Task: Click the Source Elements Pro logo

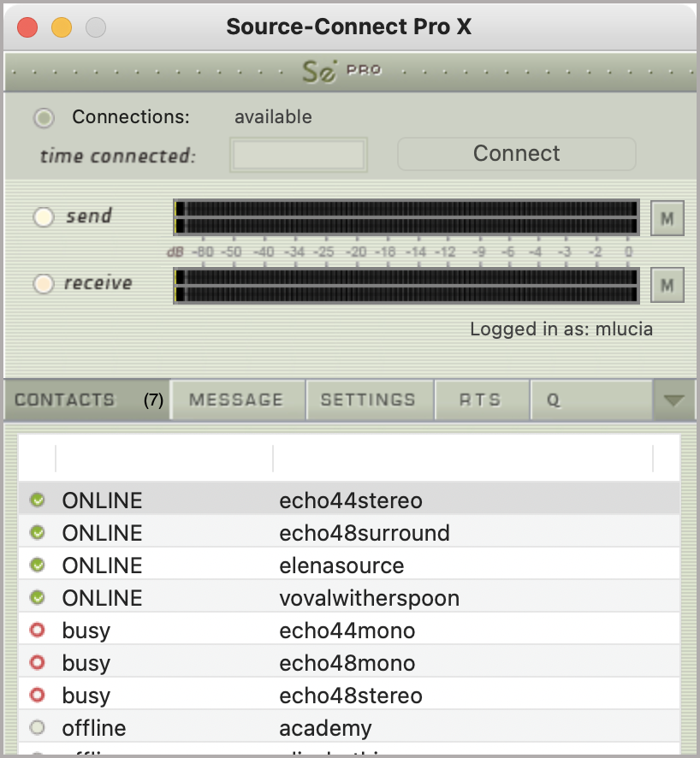Action: [341, 72]
